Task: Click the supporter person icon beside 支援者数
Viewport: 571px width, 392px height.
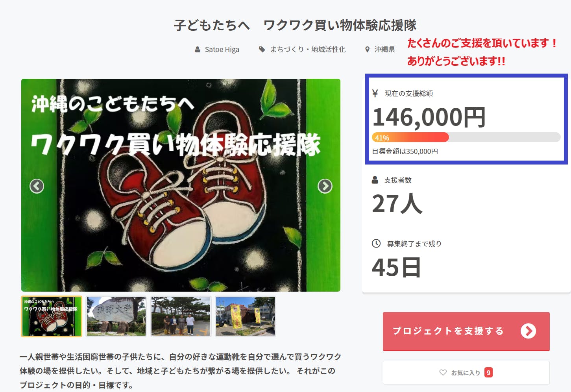Action: click(375, 180)
